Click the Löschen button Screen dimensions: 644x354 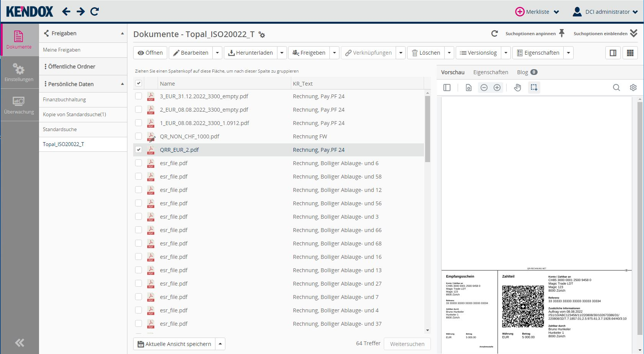point(426,53)
